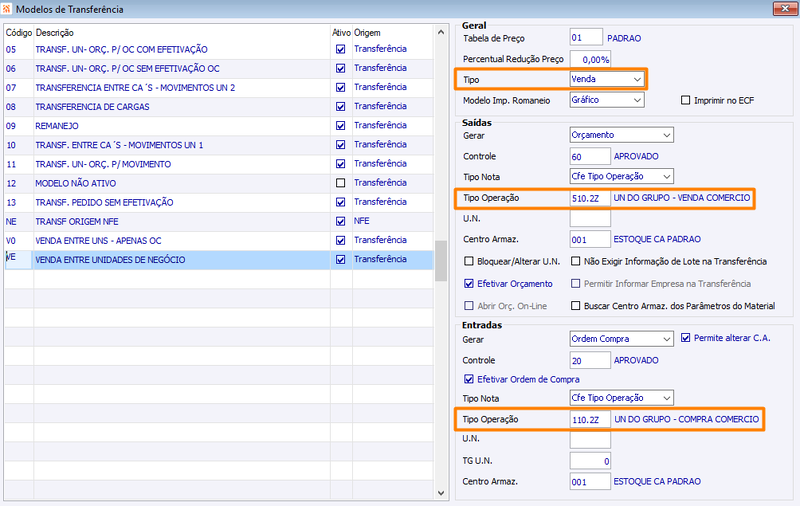Click the PADRAO price table label
Viewport: 800px width, 506px height.
pos(624,38)
